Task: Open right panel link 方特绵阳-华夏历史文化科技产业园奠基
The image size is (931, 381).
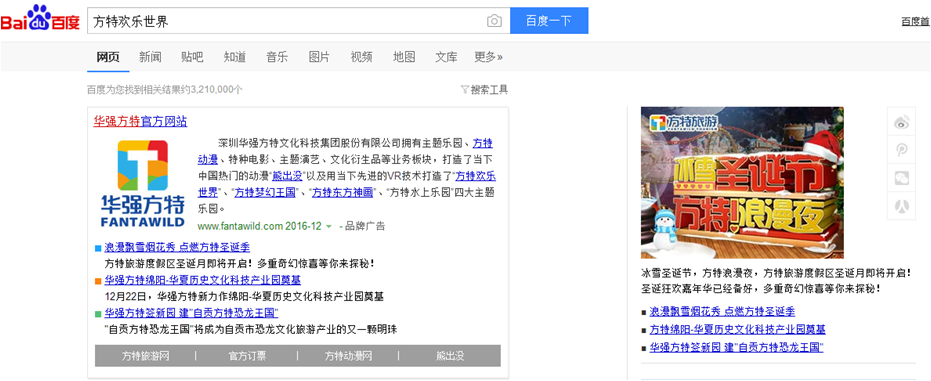Action: [x=737, y=329]
